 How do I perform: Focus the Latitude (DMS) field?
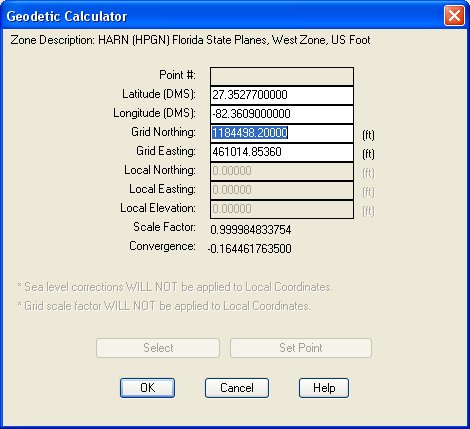(x=282, y=95)
